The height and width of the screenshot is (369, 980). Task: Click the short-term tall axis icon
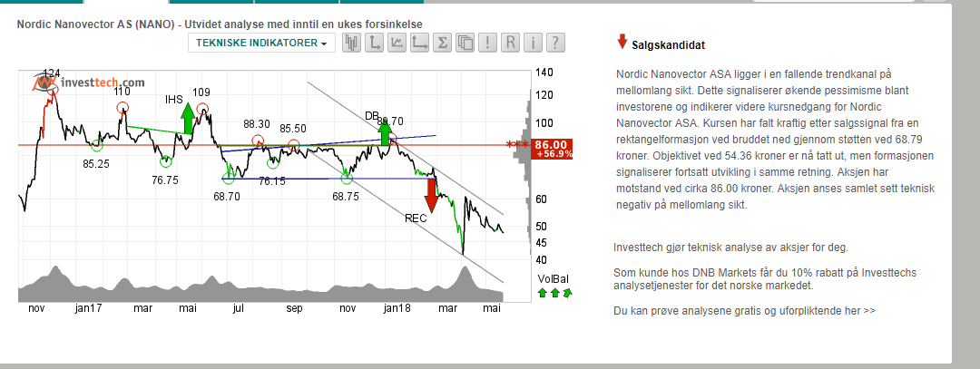point(374,44)
